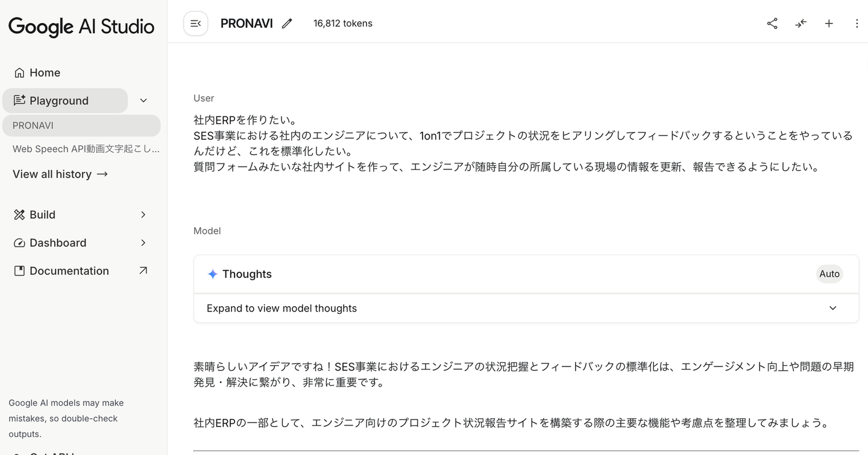Open the more options kebab menu
This screenshot has width=868, height=455.
(857, 24)
